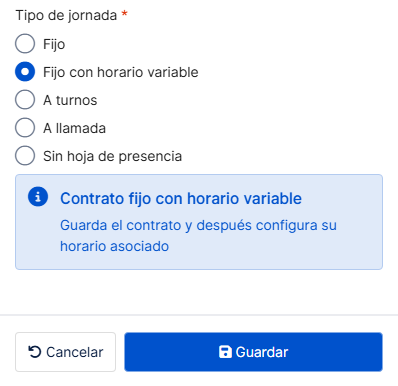Click the "Contrato fijo con horario variable" heading
Image resolution: width=398 pixels, height=386 pixels.
181,199
